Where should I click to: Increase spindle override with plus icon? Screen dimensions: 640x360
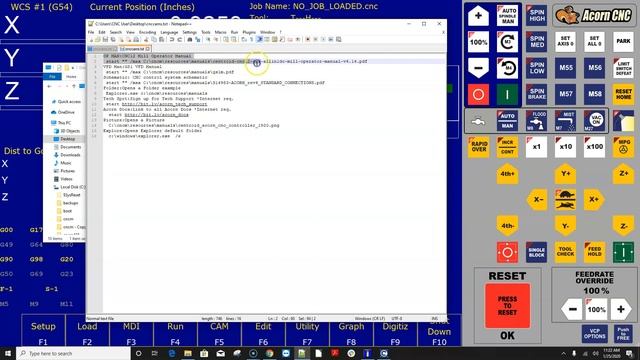coord(478,16)
